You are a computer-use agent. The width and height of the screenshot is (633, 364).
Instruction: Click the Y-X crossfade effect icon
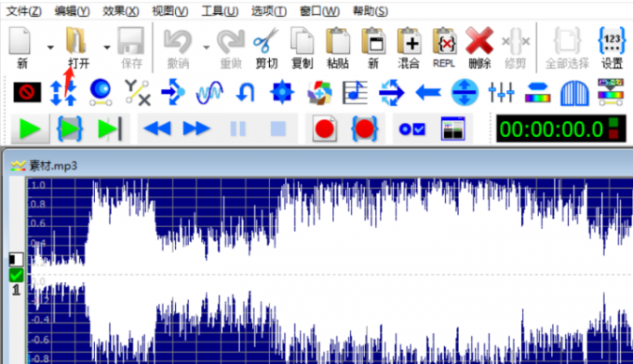(138, 92)
